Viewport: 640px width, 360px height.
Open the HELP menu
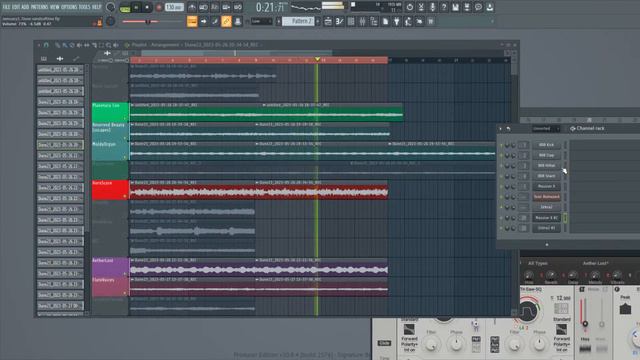pos(97,7)
